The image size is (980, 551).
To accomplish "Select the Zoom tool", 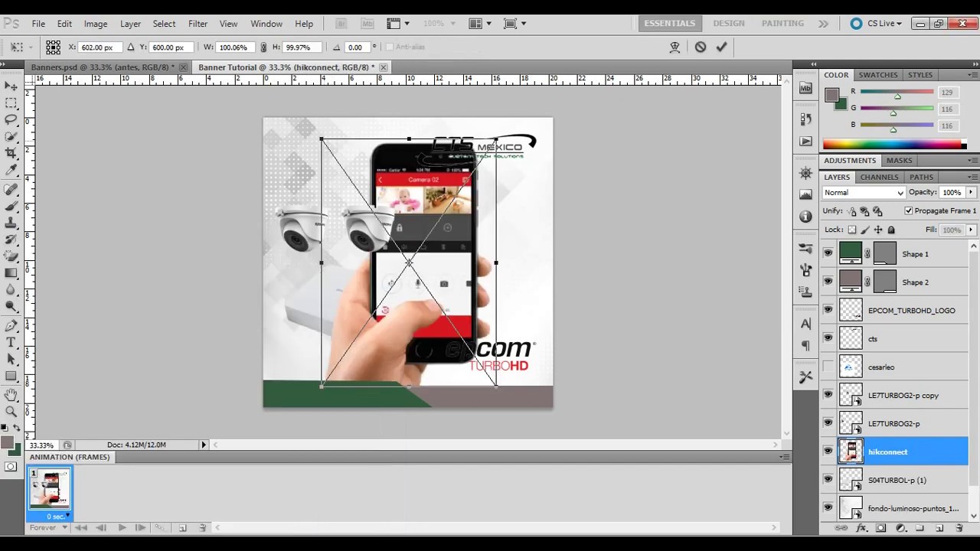I will coord(11,412).
